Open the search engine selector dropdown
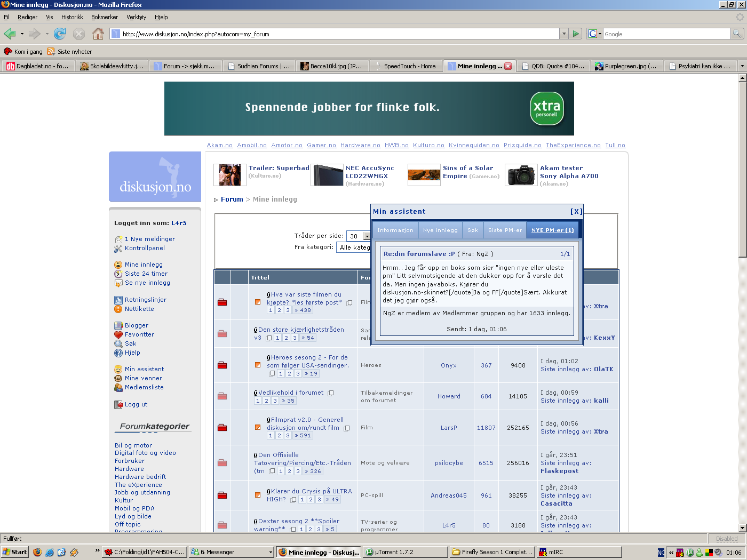This screenshot has height=560, width=747. [595, 34]
